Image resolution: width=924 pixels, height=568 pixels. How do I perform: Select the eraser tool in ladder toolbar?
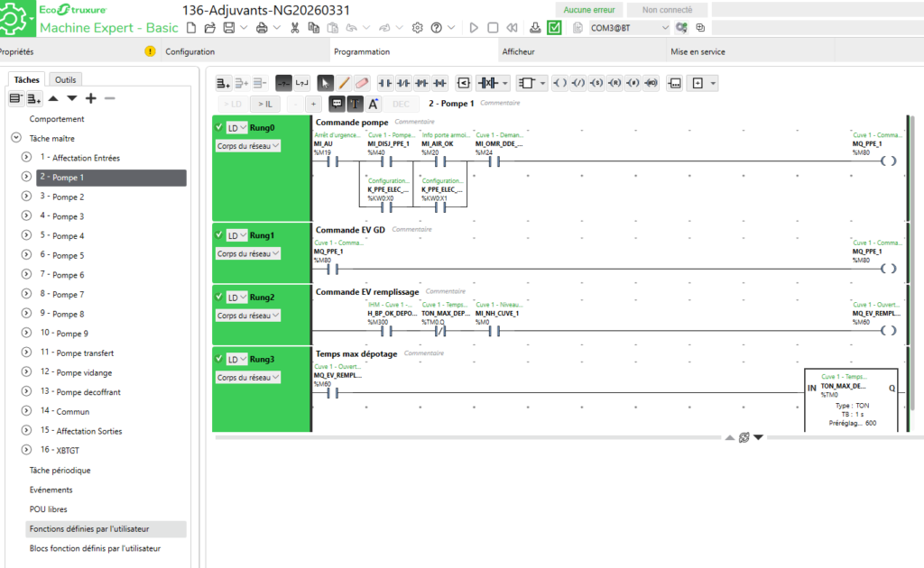[362, 83]
